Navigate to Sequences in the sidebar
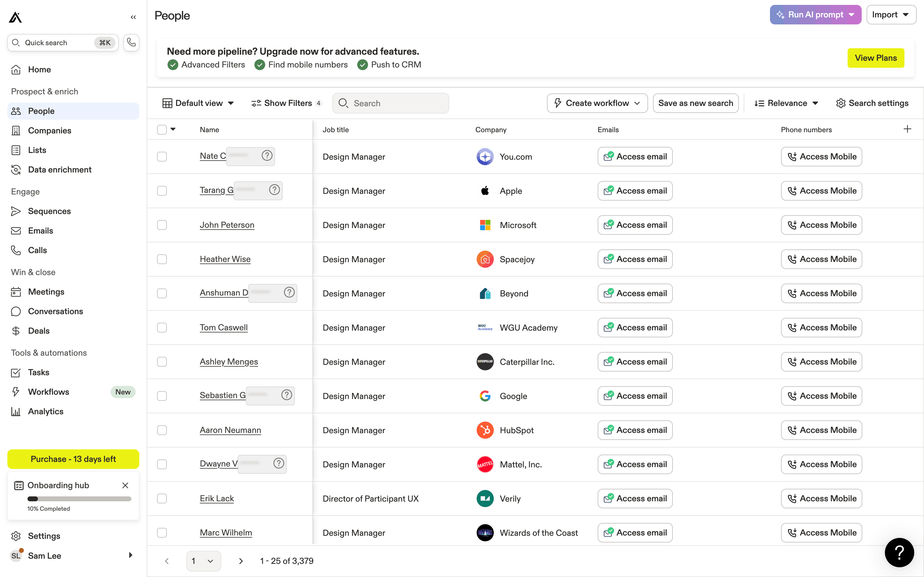Screen dimensions: 924x577 (x=49, y=211)
